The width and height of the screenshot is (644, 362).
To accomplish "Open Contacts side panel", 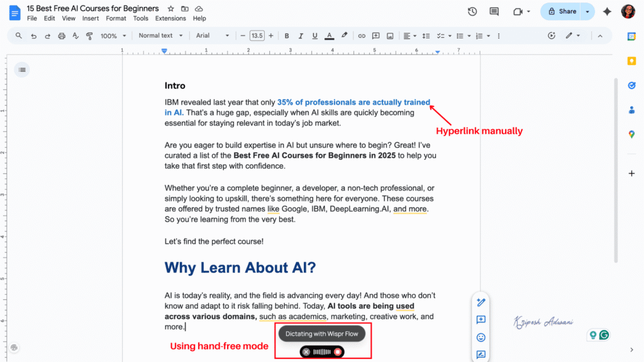I will coord(631,110).
